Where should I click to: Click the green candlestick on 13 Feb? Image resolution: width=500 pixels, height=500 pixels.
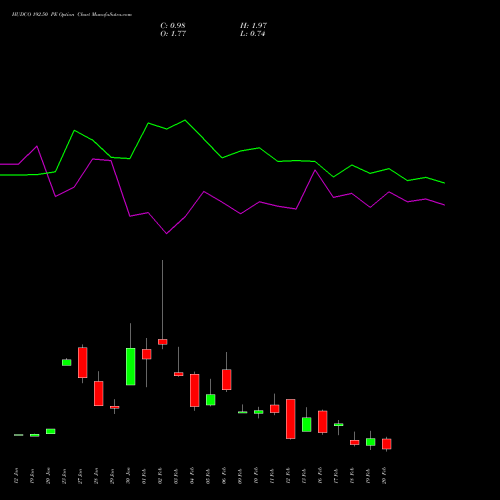(x=307, y=424)
